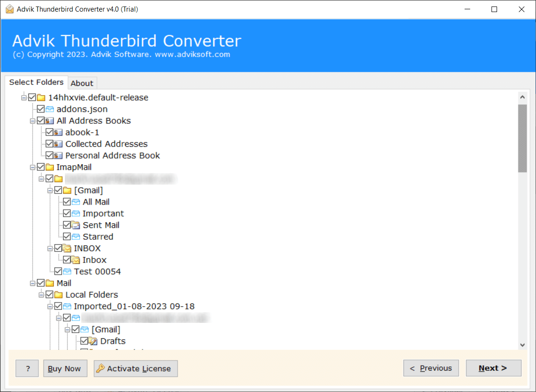Screen dimensions: 536x392
Task: Click the contact card icon beside All Address Books
Action: click(50, 121)
